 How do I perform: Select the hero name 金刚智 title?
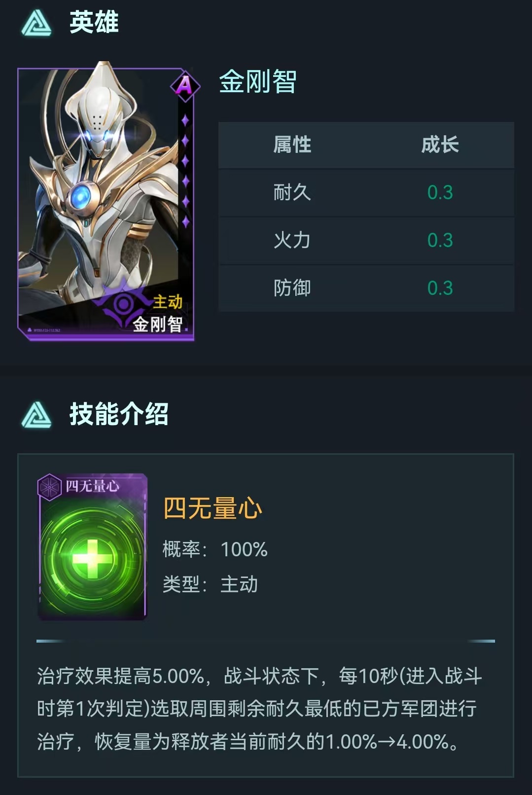pos(257,81)
